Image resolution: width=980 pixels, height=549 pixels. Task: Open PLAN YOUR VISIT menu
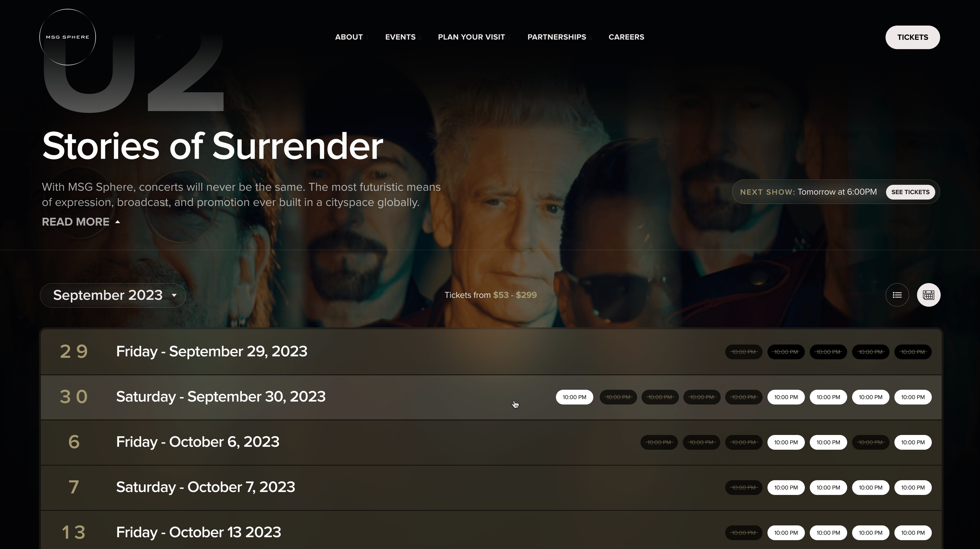tap(471, 37)
